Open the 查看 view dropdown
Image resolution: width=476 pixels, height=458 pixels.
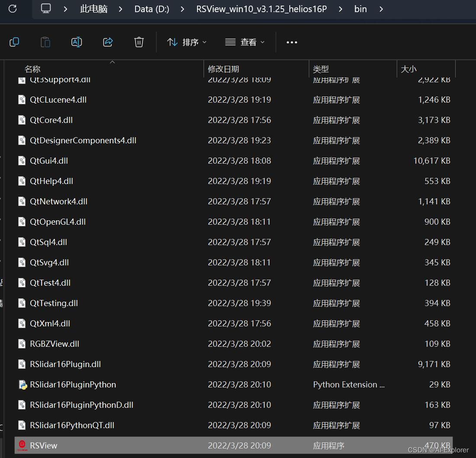tap(245, 42)
